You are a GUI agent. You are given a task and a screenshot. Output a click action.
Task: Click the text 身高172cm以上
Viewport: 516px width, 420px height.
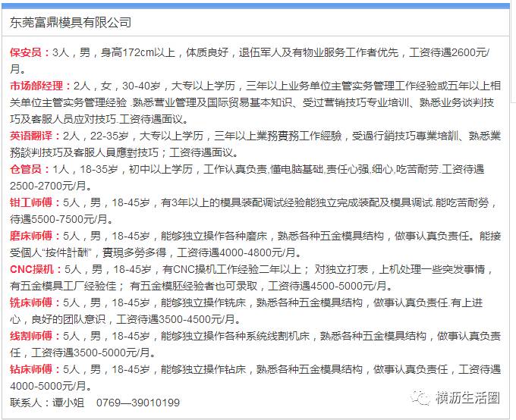138,52
